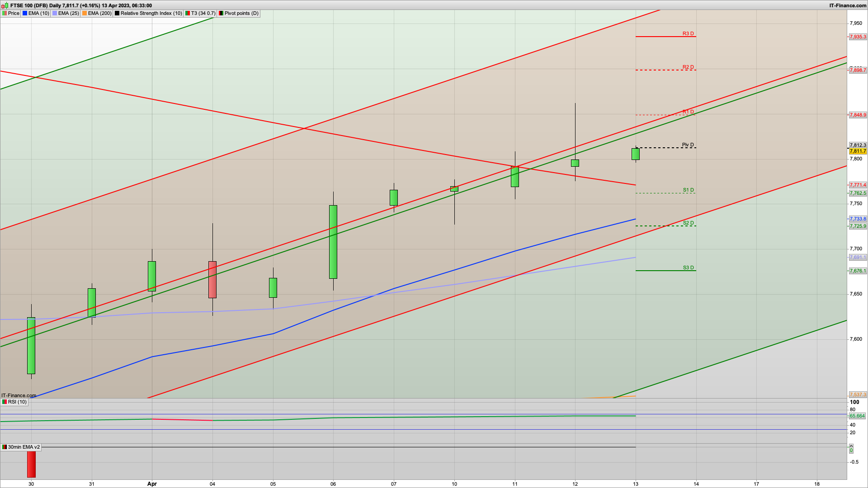Open the EMA (25) indicator label
Screen dimensions: 868x488
68,14
